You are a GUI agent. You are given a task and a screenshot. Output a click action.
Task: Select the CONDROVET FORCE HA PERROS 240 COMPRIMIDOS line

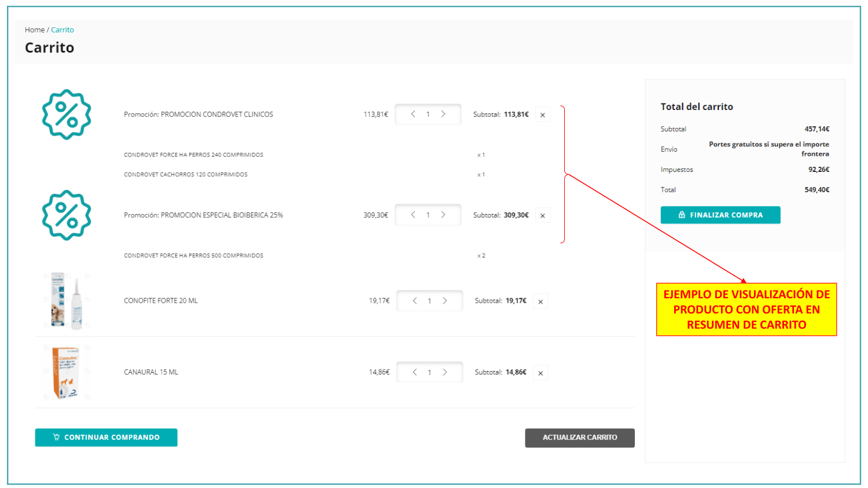193,155
